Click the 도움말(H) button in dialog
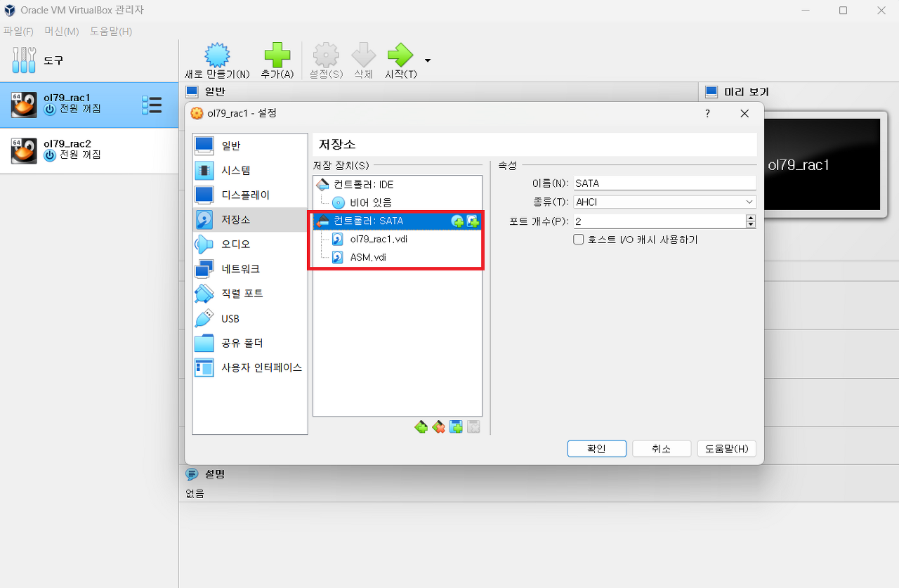The width and height of the screenshot is (899, 588). point(726,449)
